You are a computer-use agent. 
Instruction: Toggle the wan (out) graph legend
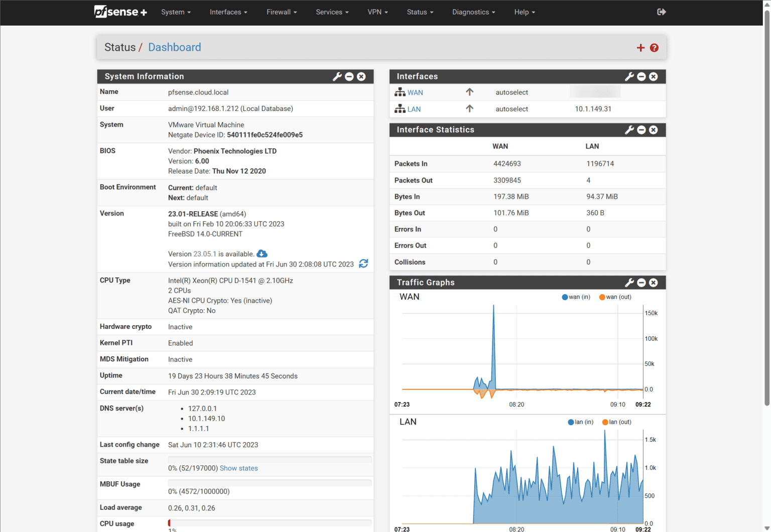point(614,297)
